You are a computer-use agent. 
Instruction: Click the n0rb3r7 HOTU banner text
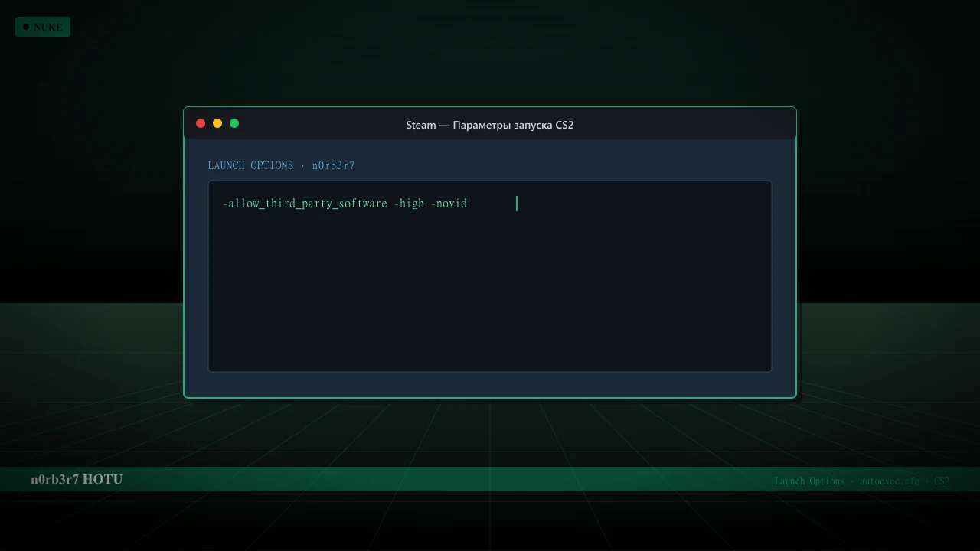(77, 479)
